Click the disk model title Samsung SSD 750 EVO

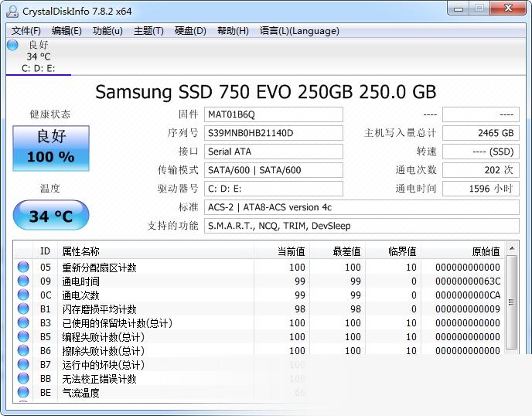(265, 92)
